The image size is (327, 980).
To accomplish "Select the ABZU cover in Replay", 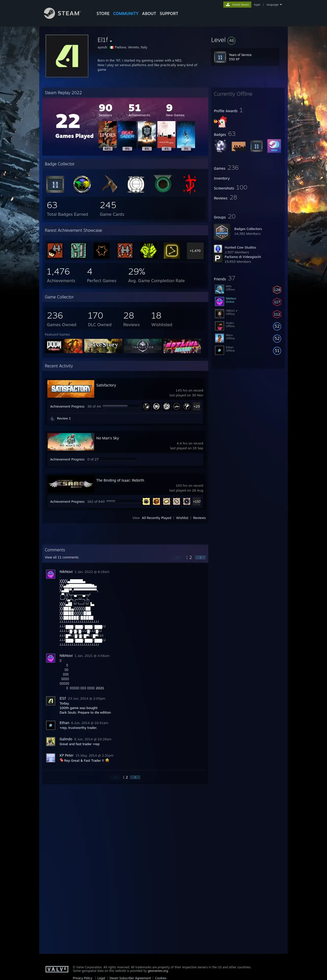I will tap(186, 134).
